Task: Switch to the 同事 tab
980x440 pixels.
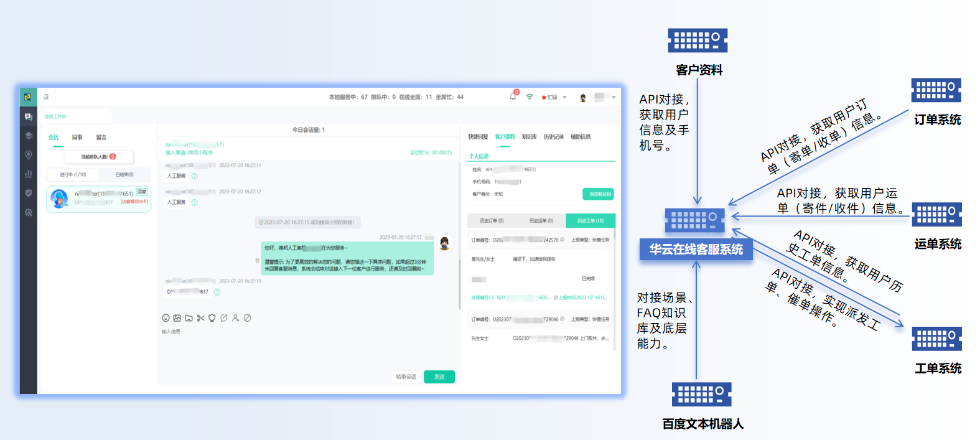Action: [77, 138]
